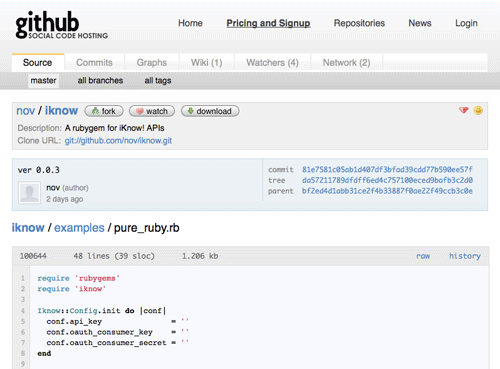
Task: Open News in the top navigation
Action: click(x=420, y=23)
